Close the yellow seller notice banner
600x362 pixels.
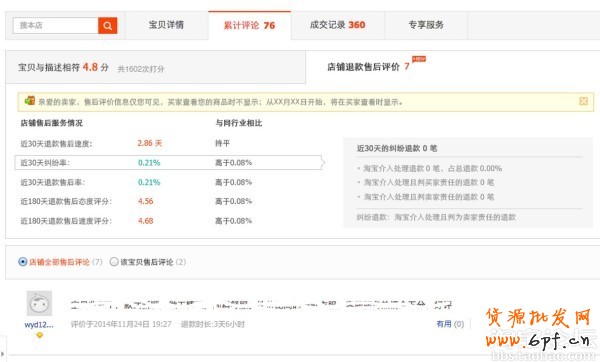[583, 101]
